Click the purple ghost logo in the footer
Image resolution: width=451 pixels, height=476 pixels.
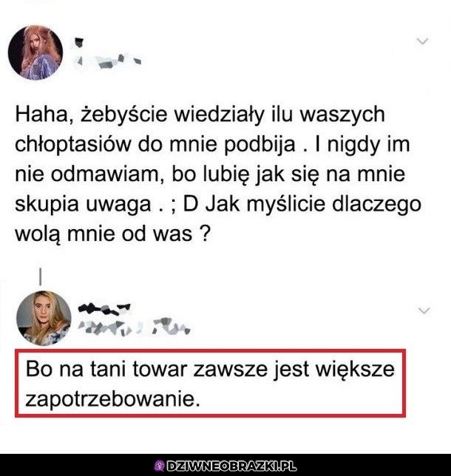click(160, 466)
